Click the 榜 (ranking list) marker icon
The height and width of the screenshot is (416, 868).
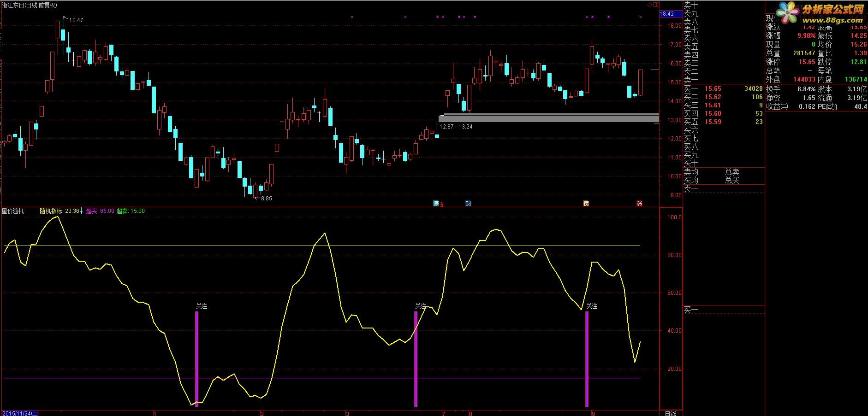(586, 203)
